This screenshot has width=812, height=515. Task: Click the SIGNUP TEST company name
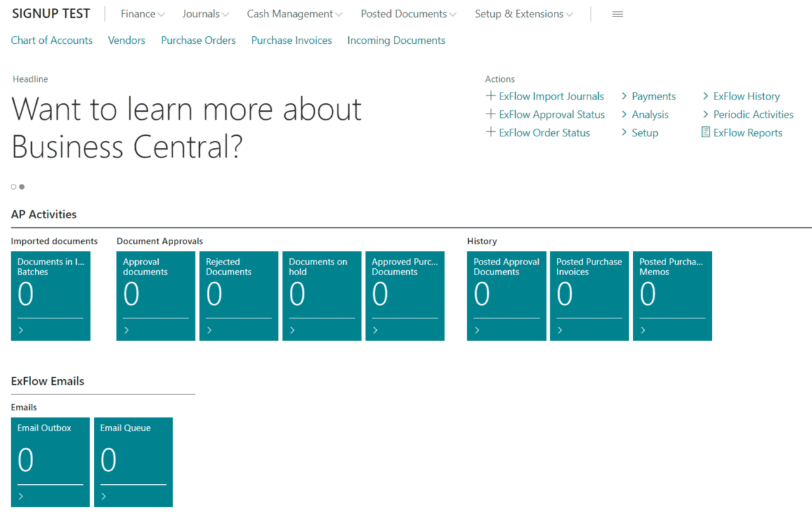(x=51, y=13)
